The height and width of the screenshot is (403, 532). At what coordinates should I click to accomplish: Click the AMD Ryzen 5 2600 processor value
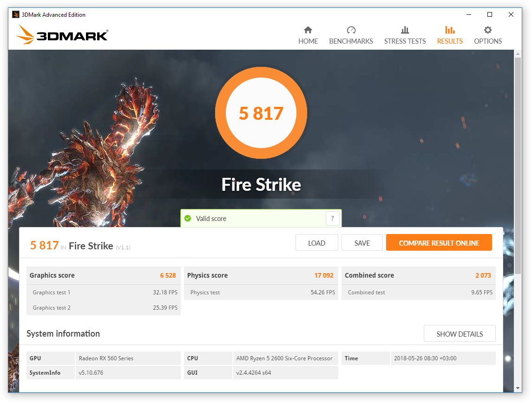284,358
